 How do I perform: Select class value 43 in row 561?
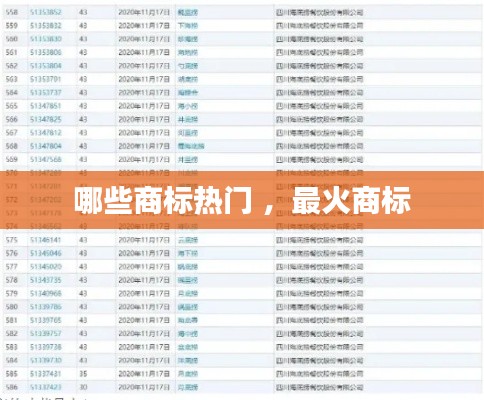pyautogui.click(x=83, y=52)
